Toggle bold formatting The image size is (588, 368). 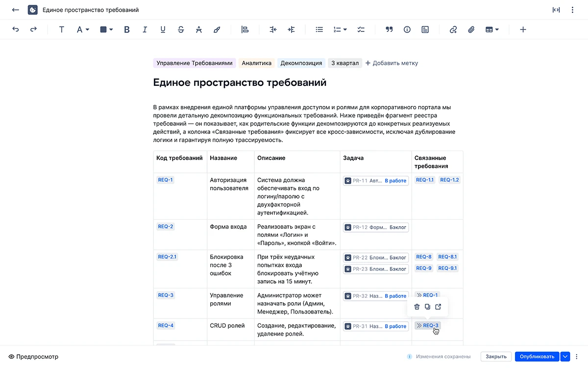[127, 29]
